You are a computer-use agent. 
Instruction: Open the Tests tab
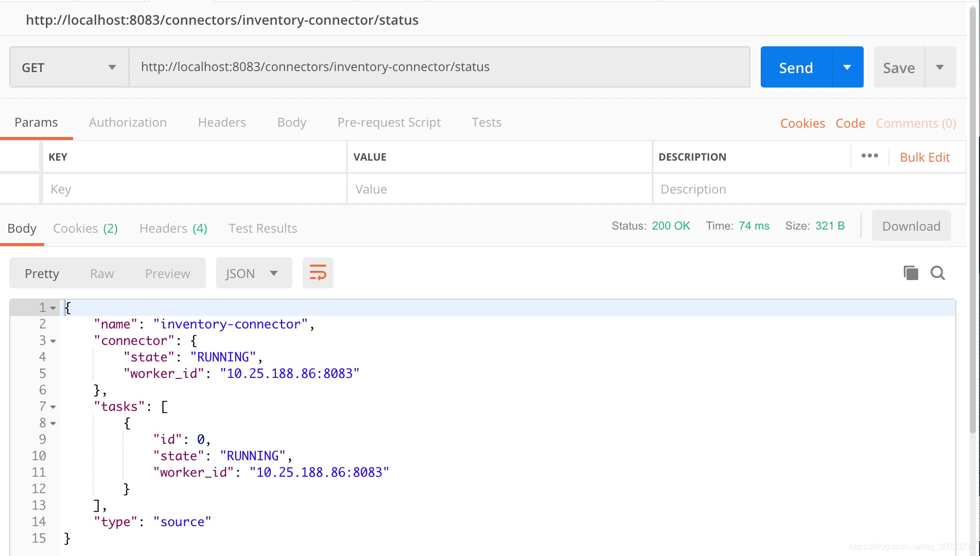[x=486, y=123]
